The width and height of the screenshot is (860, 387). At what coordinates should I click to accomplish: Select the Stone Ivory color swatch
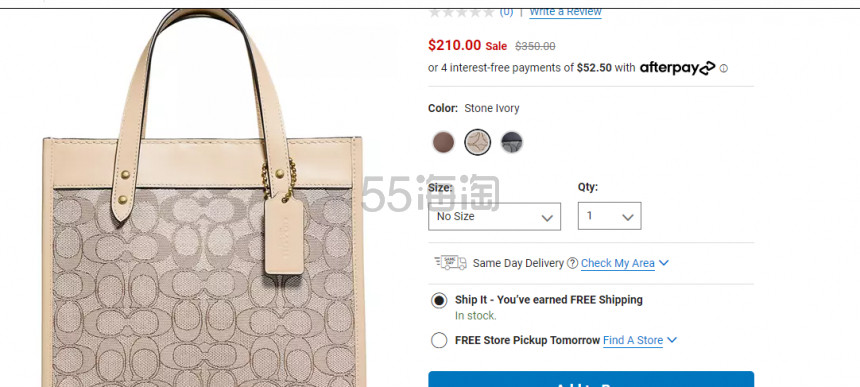tap(478, 143)
